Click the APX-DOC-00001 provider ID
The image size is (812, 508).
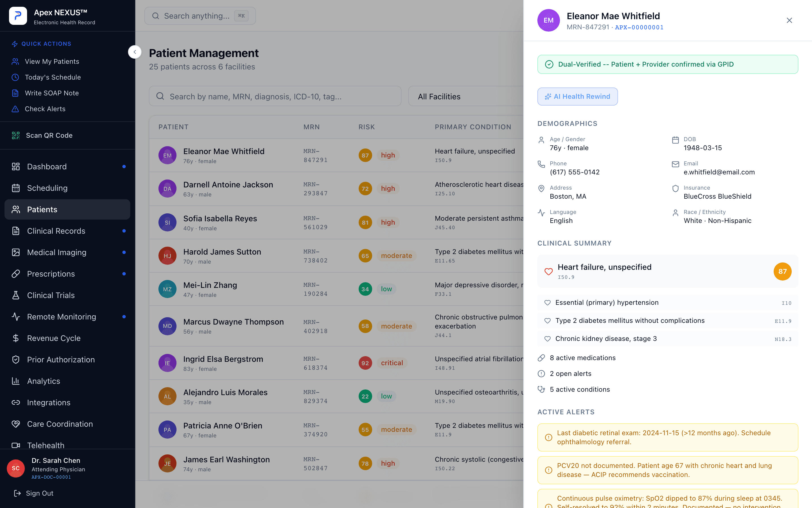tap(51, 477)
